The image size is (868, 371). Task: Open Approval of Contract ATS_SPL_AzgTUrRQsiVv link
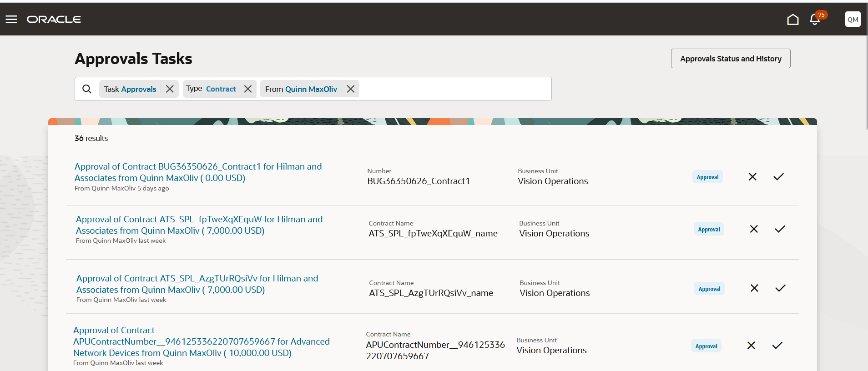[x=197, y=284]
